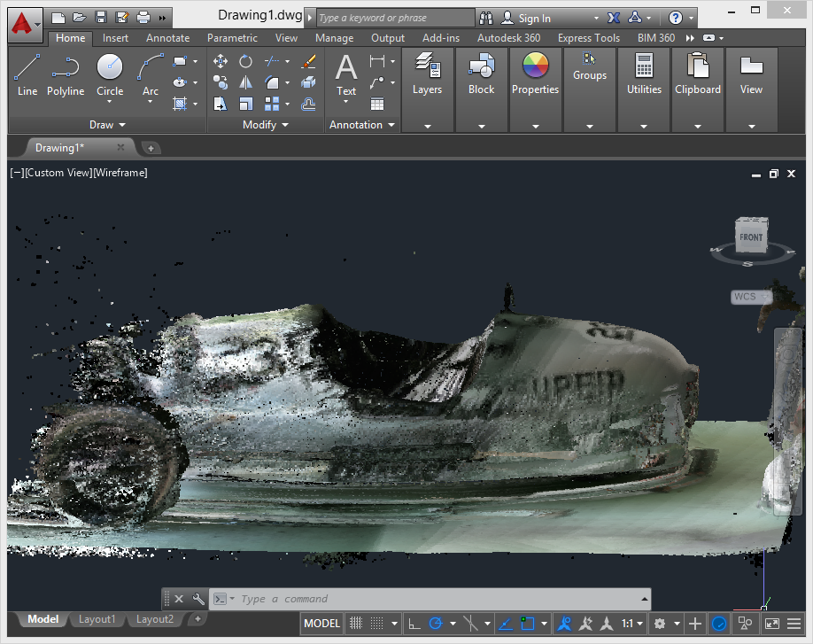Toggle Ortho mode in status bar
813x644 pixels.
pyautogui.click(x=414, y=624)
